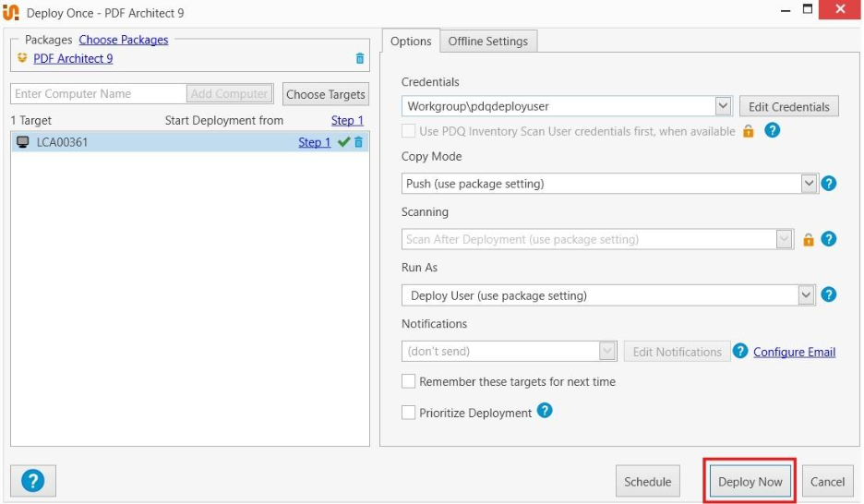The height and width of the screenshot is (504, 864).
Task: Click the Choose Targets button
Action: click(x=326, y=94)
